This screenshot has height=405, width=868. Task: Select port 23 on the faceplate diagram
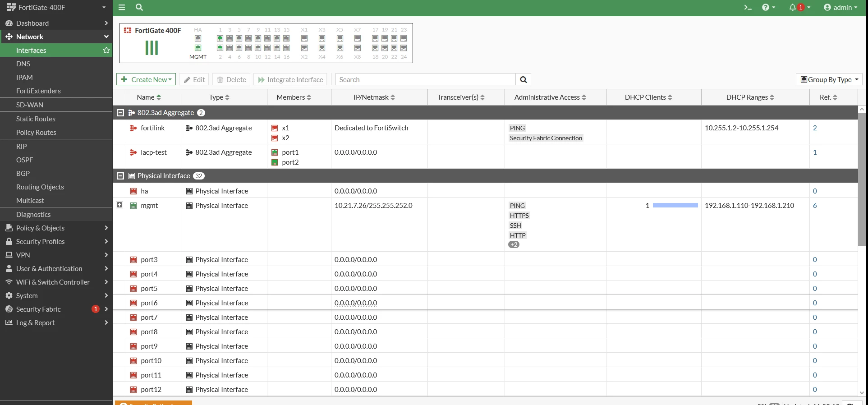coord(404,38)
